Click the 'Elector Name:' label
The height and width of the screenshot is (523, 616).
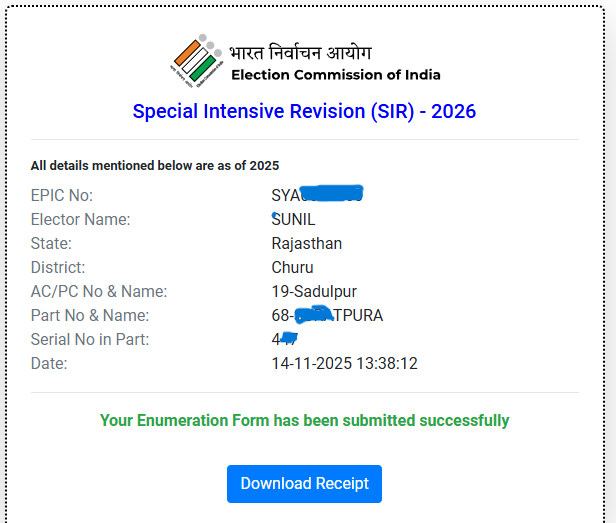click(x=81, y=220)
